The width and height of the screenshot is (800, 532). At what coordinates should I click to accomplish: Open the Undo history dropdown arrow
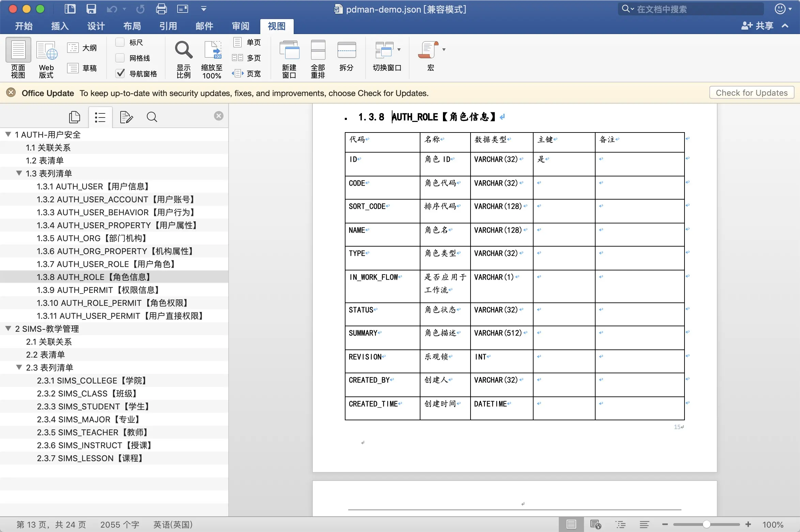124,9
